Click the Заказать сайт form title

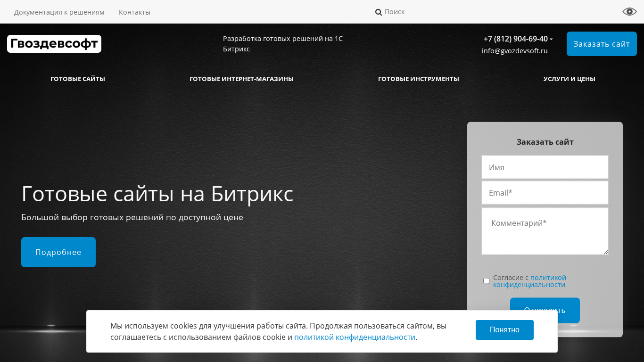545,142
